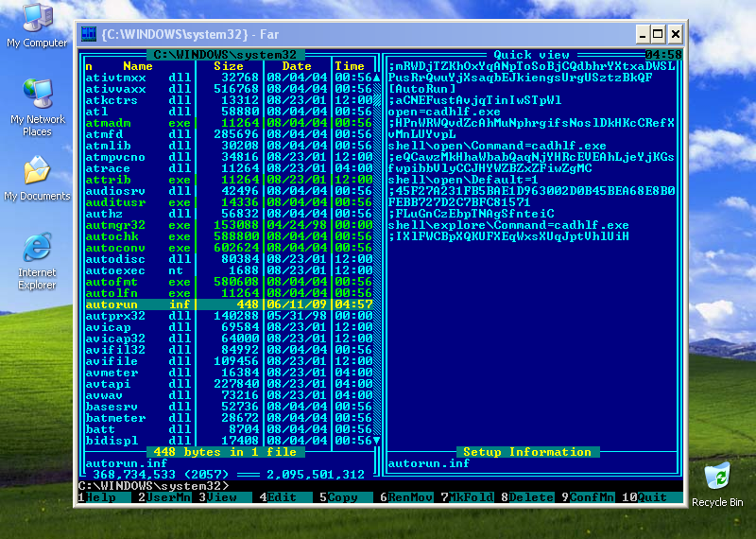Click the Date column header
The width and height of the screenshot is (756, 539).
tap(297, 66)
